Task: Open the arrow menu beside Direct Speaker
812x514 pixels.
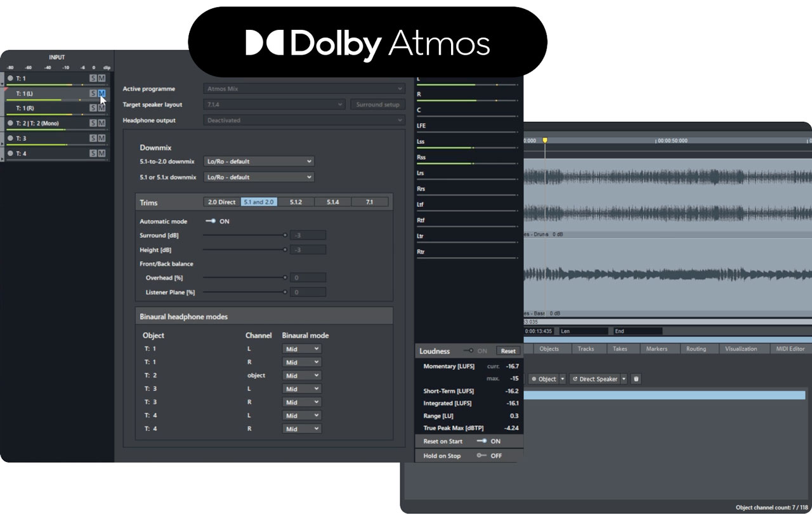Action: tap(624, 379)
